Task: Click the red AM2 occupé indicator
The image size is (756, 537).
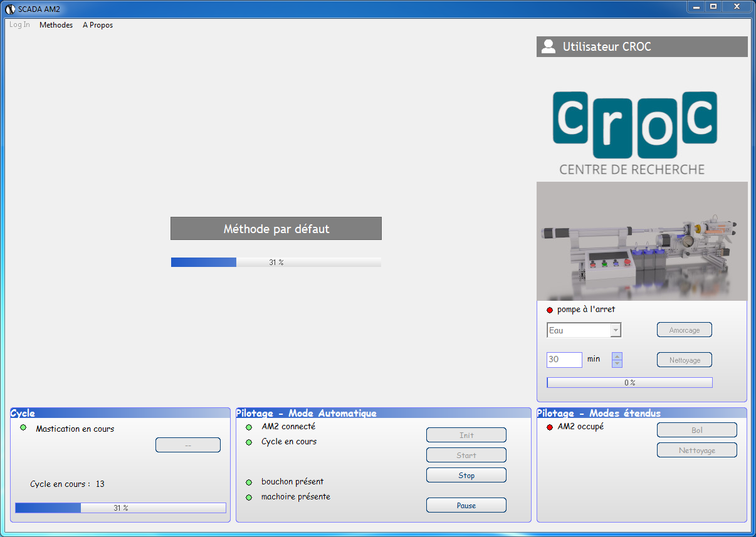Action: click(x=550, y=427)
